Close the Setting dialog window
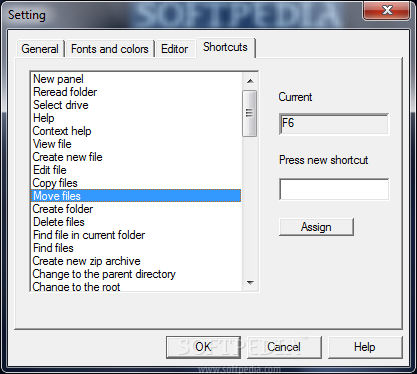The width and height of the screenshot is (417, 374). pos(387,10)
